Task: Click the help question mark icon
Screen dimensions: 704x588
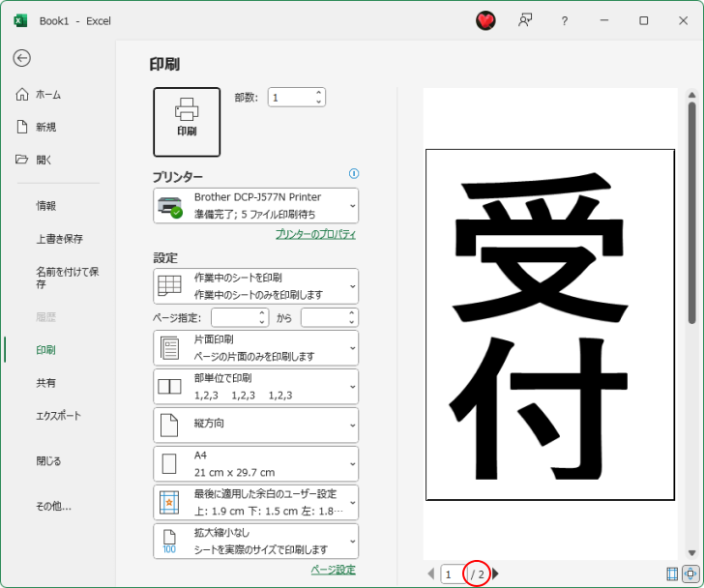Action: 565,20
